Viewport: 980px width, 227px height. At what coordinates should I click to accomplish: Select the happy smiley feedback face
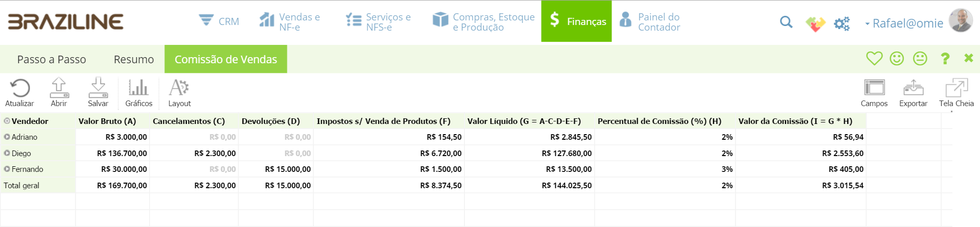[x=897, y=58]
